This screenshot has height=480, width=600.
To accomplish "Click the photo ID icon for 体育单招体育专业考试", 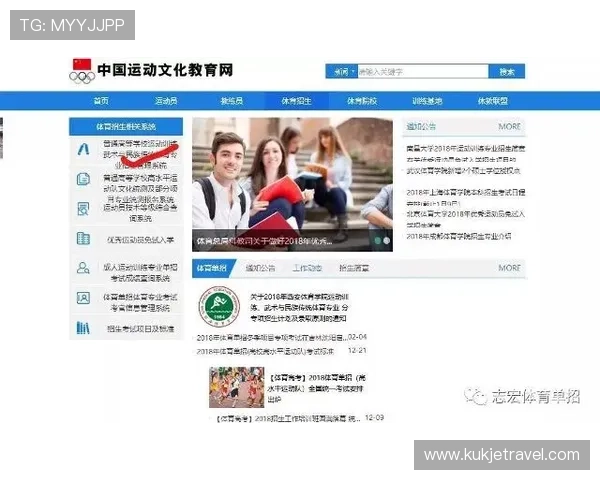I will [83, 298].
